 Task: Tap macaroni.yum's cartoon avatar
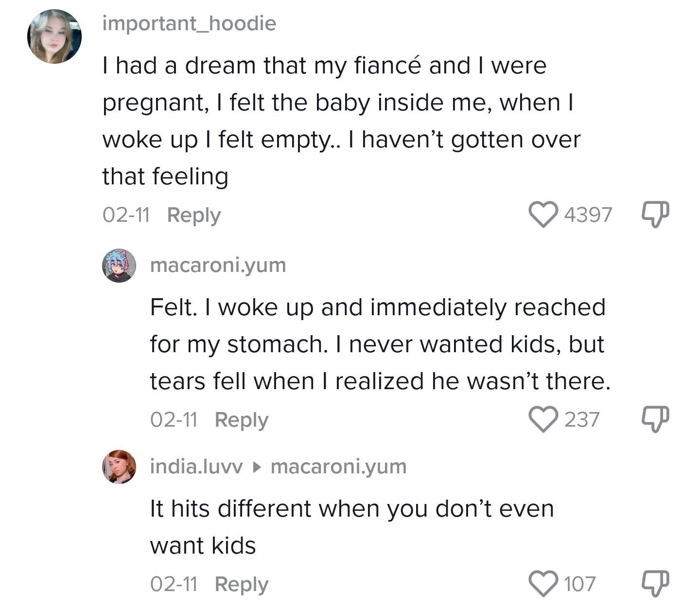(118, 266)
